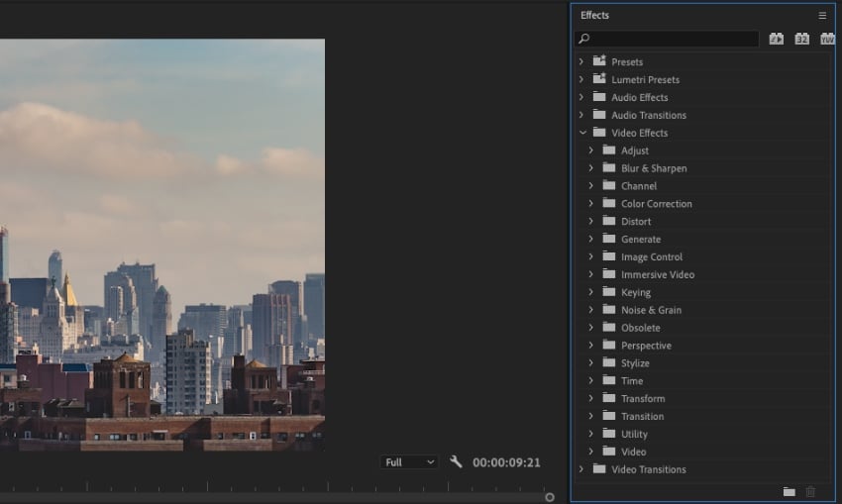Select the Obsolete folder icon

609,327
